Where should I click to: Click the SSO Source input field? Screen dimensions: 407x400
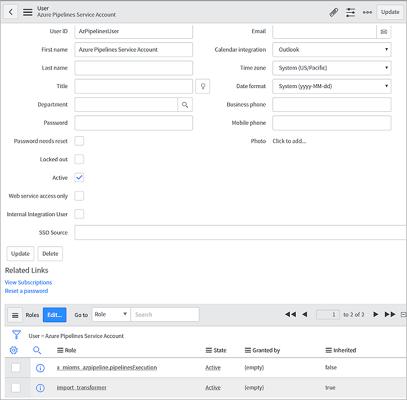pos(240,233)
